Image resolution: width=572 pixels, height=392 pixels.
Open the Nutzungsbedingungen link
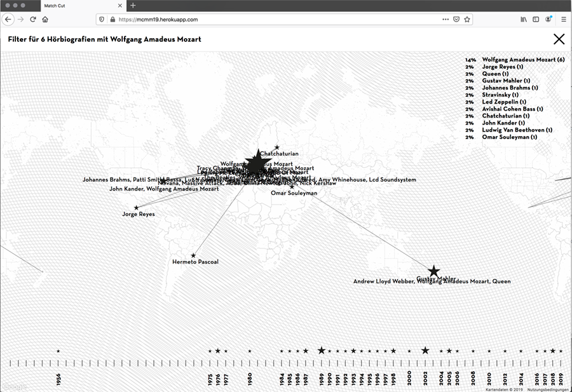pos(548,390)
